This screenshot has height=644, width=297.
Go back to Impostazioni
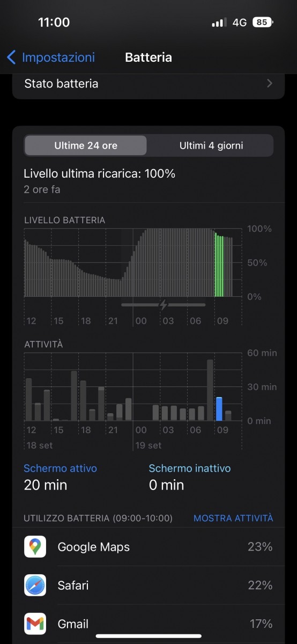[51, 57]
